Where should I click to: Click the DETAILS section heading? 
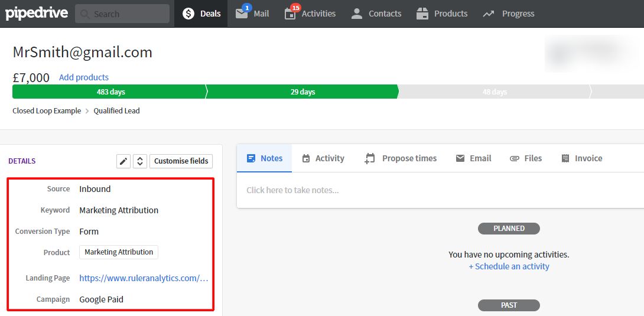pyautogui.click(x=22, y=161)
